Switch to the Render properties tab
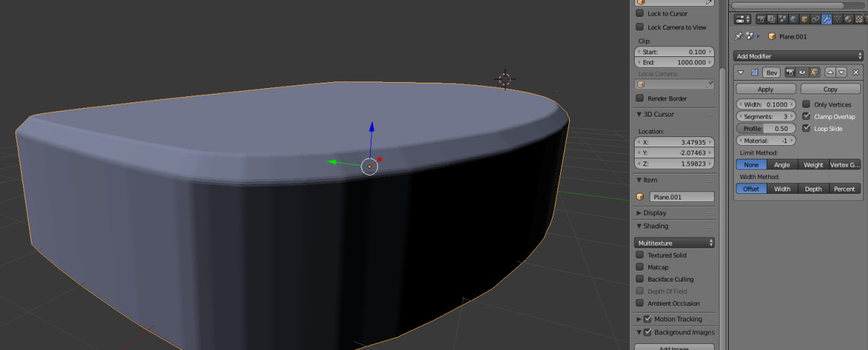The height and width of the screenshot is (350, 868). (761, 19)
